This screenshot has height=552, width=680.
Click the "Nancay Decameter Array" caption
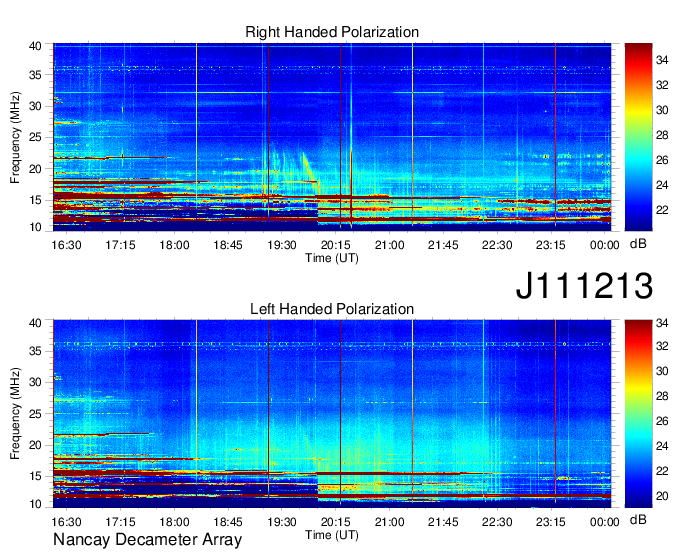click(x=147, y=540)
